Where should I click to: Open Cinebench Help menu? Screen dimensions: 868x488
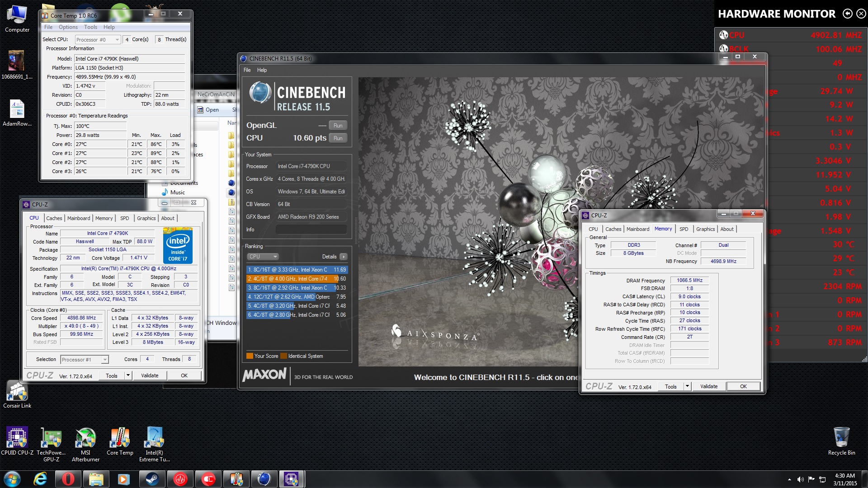(262, 70)
